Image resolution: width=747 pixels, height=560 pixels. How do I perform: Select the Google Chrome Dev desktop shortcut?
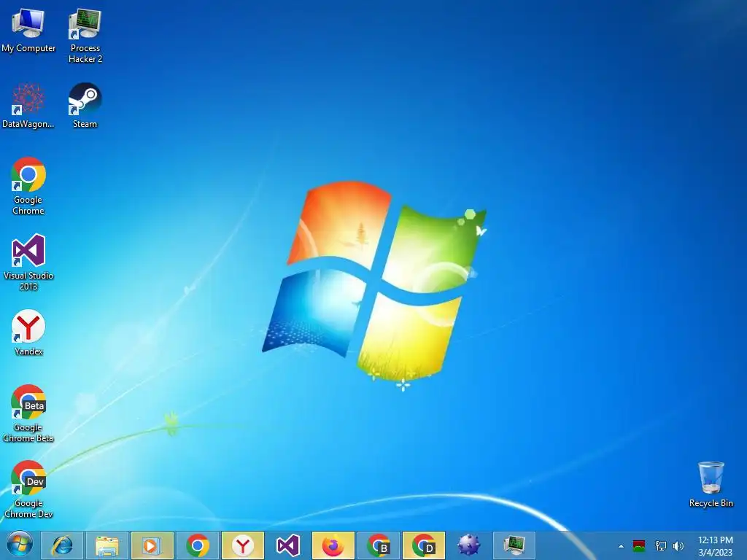28,489
